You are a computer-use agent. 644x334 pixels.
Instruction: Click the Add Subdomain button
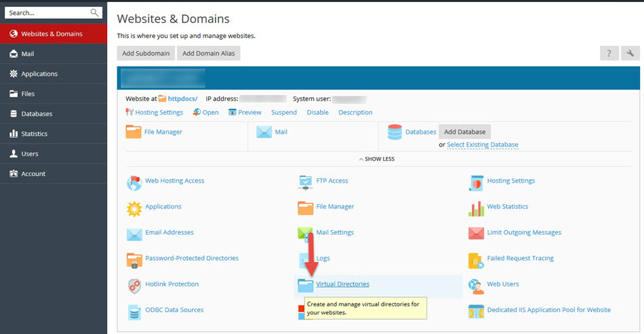146,54
